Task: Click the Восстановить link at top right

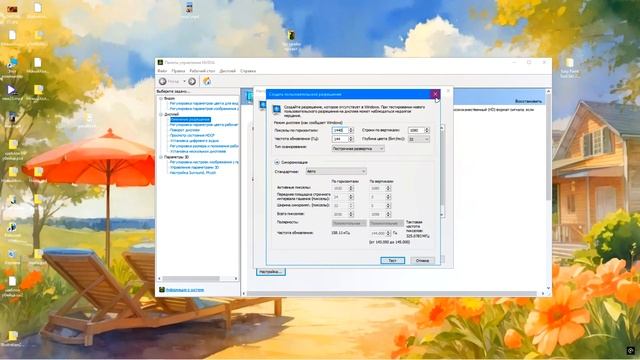Action: [528, 101]
